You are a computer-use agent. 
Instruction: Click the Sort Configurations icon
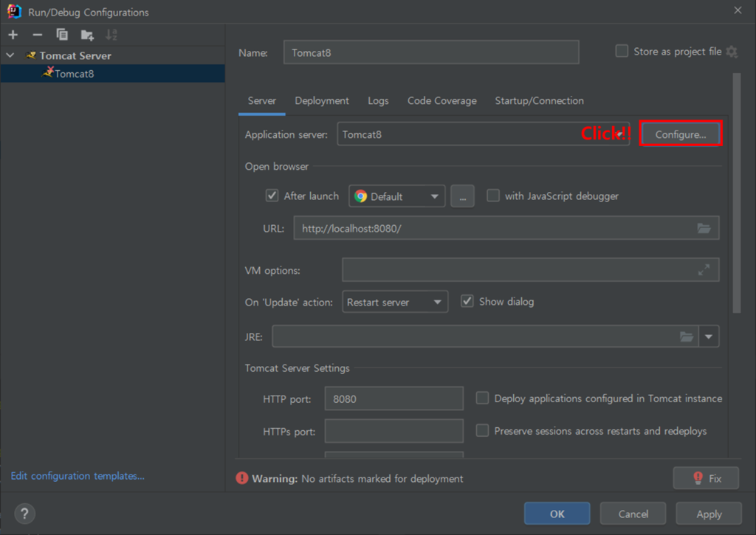click(x=111, y=35)
